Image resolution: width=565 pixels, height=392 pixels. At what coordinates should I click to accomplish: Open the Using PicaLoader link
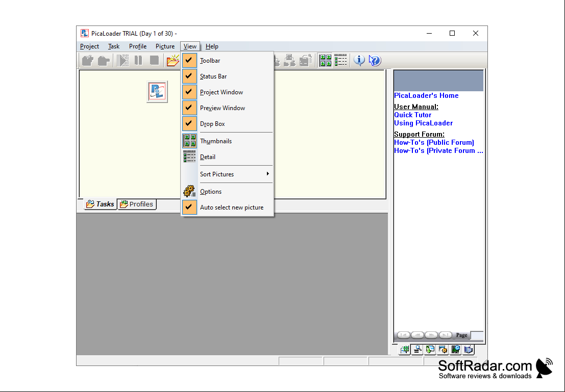(x=424, y=123)
